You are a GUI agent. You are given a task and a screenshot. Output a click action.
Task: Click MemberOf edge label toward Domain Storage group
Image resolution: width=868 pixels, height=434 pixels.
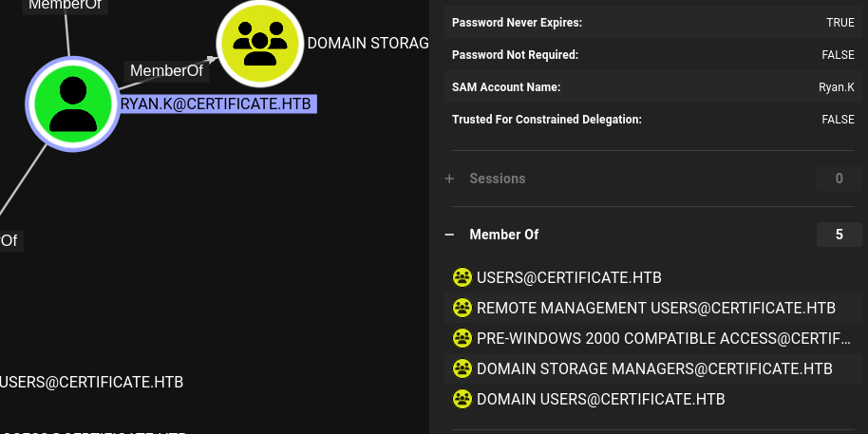(166, 71)
